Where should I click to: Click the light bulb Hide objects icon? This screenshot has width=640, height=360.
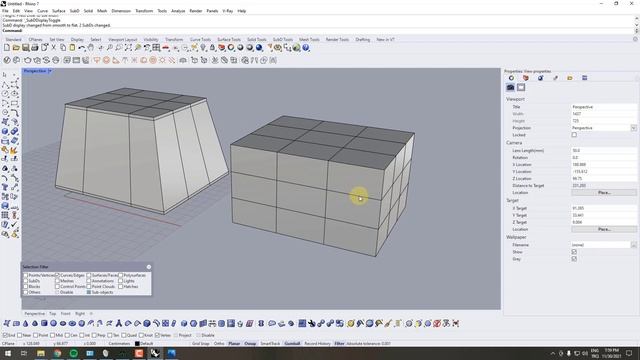coord(203,48)
